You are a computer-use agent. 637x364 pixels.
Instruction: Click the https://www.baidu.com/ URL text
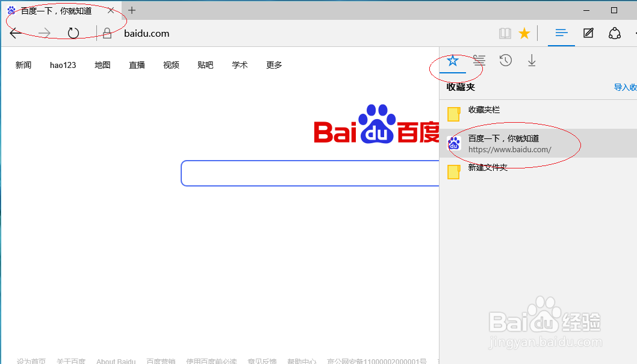pos(510,150)
